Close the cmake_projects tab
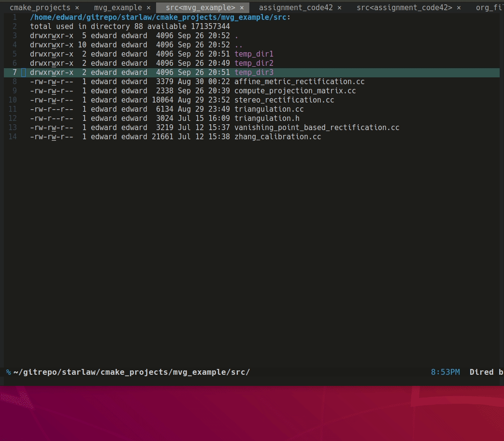504x441 pixels. point(77,8)
